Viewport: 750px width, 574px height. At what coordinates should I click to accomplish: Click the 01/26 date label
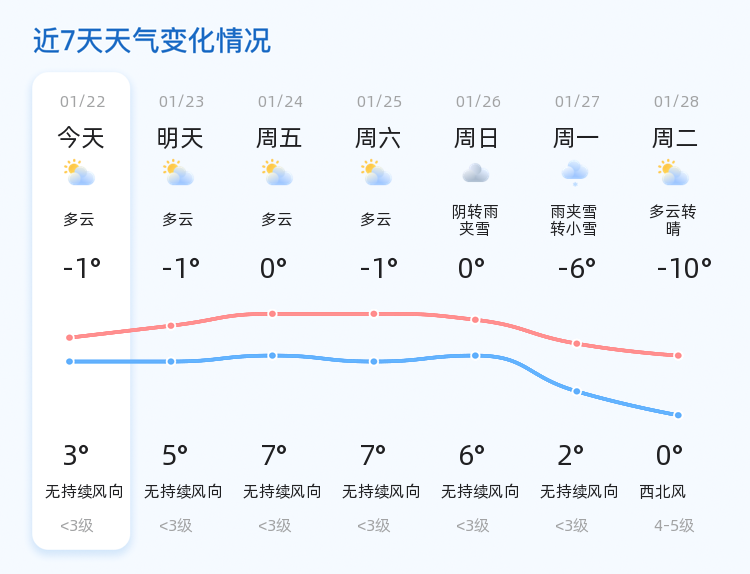478,102
